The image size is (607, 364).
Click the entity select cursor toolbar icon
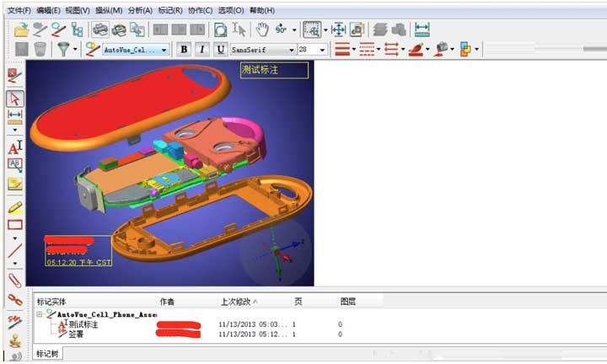239,29
